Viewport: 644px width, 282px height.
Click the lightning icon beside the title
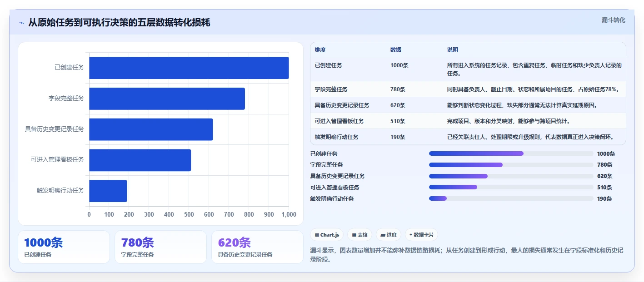pyautogui.click(x=21, y=23)
